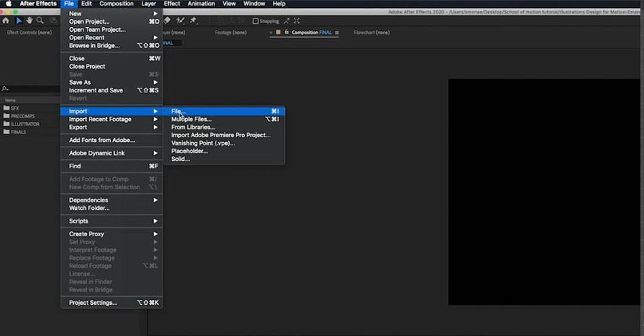Select the Hand tool
The width and height of the screenshot is (644, 336).
[x=29, y=20]
